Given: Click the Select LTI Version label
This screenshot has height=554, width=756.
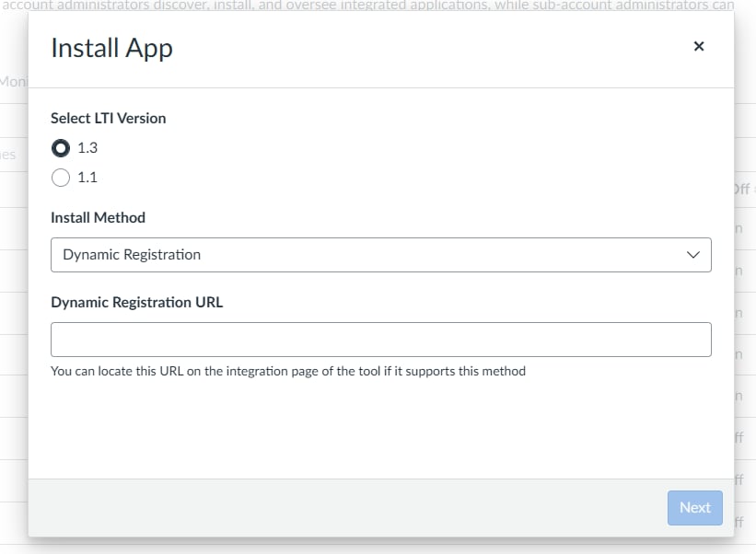Looking at the screenshot, I should 109,119.
